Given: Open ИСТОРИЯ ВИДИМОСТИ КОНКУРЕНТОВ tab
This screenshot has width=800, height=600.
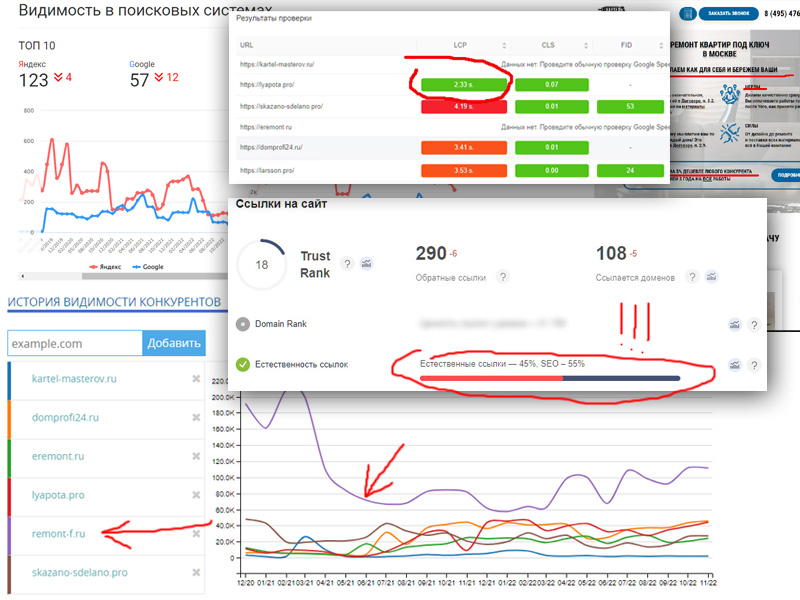Looking at the screenshot, I should coord(114,302).
